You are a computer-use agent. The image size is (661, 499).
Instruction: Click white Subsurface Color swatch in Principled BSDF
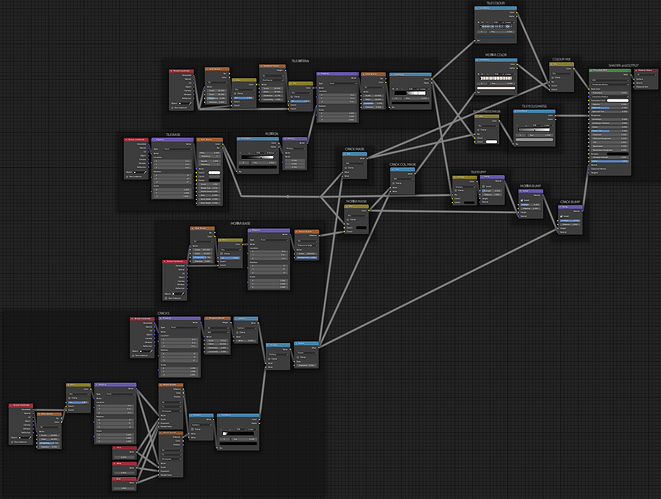(618, 101)
